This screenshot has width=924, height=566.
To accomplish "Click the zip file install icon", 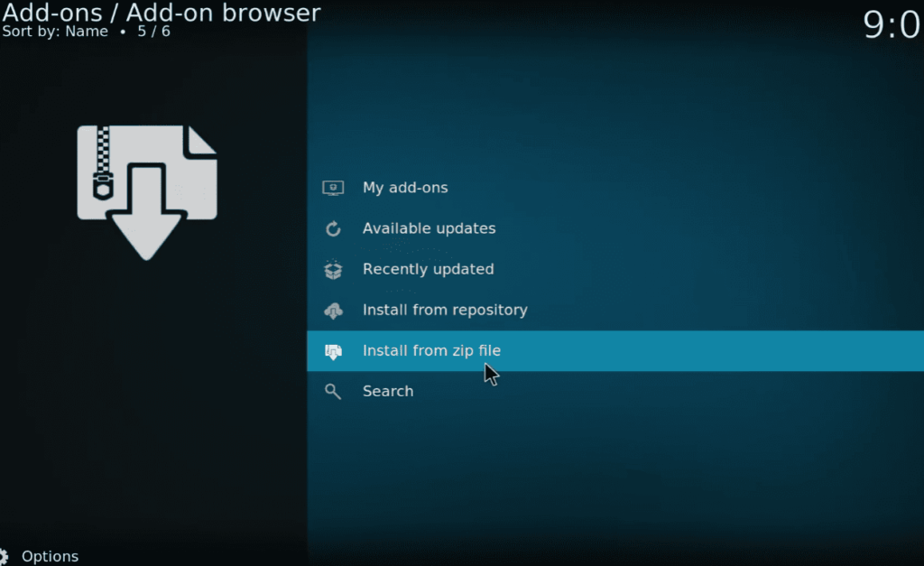I will [x=333, y=351].
